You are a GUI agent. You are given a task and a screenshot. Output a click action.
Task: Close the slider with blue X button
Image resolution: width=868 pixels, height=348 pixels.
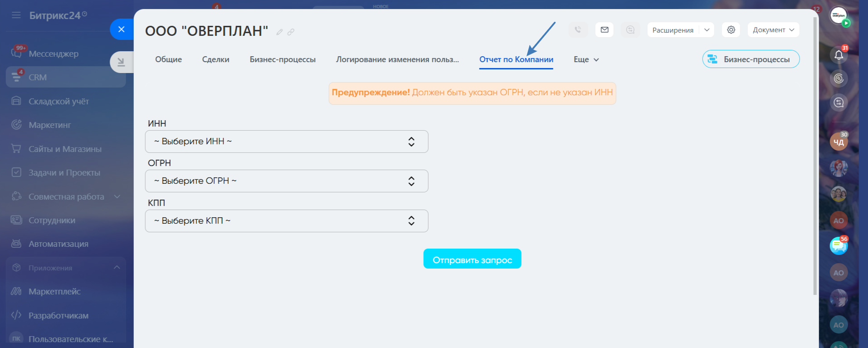click(x=121, y=29)
